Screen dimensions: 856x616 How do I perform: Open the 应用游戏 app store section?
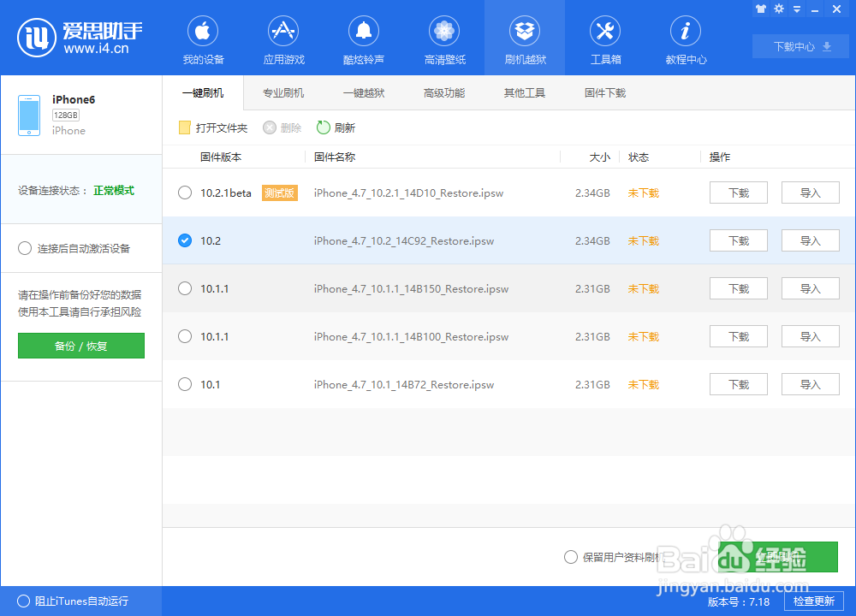click(283, 39)
